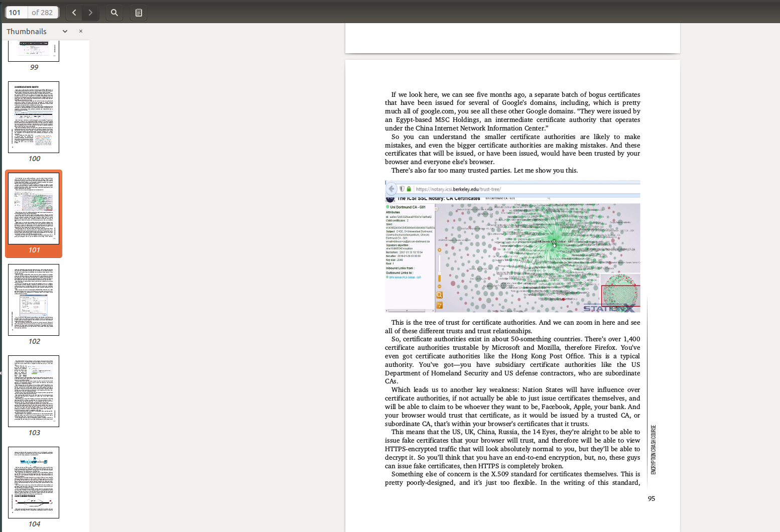Close the Thumbnails sidebar

coord(81,31)
